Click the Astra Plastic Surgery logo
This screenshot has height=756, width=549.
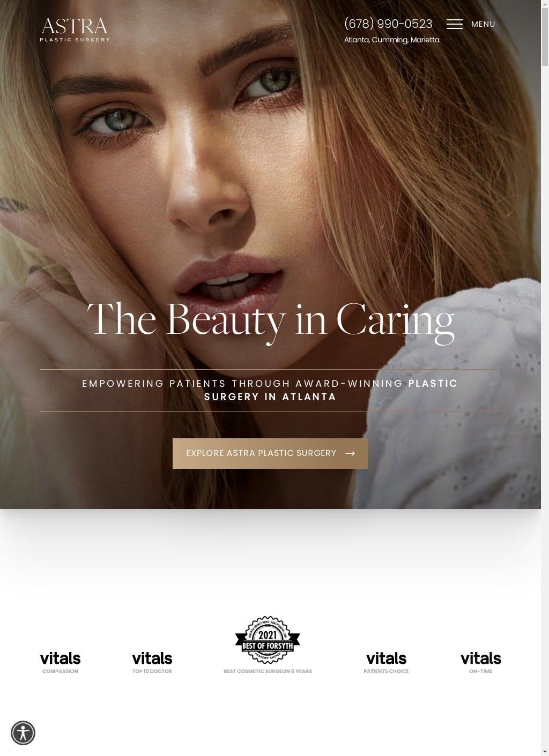75,29
